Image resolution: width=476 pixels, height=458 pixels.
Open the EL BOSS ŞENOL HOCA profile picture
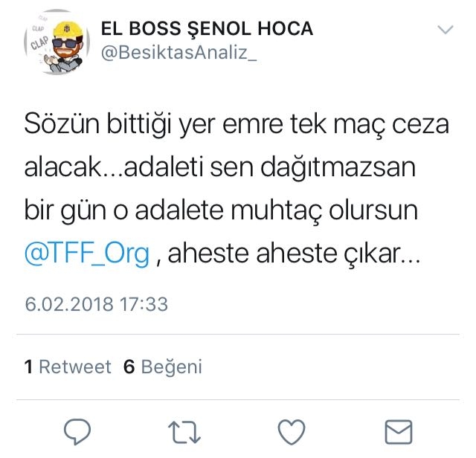tap(57, 42)
